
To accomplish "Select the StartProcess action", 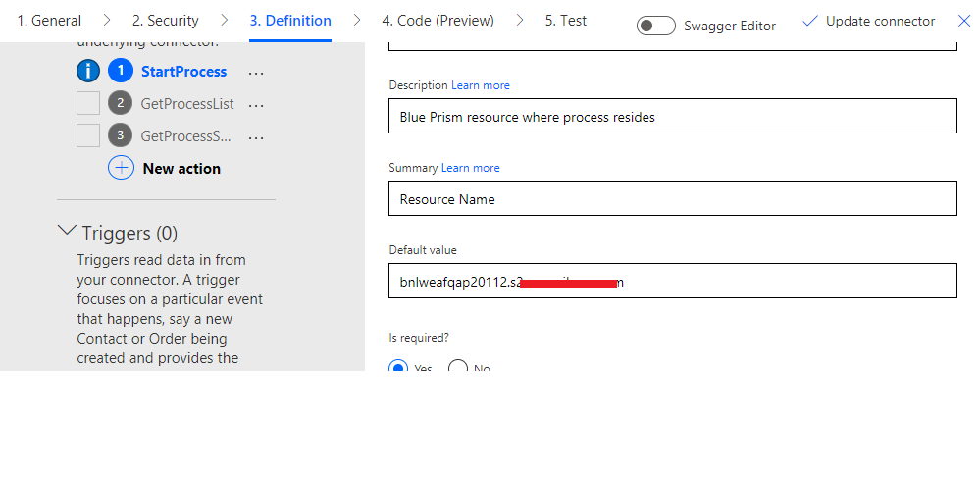I will pyautogui.click(x=183, y=72).
